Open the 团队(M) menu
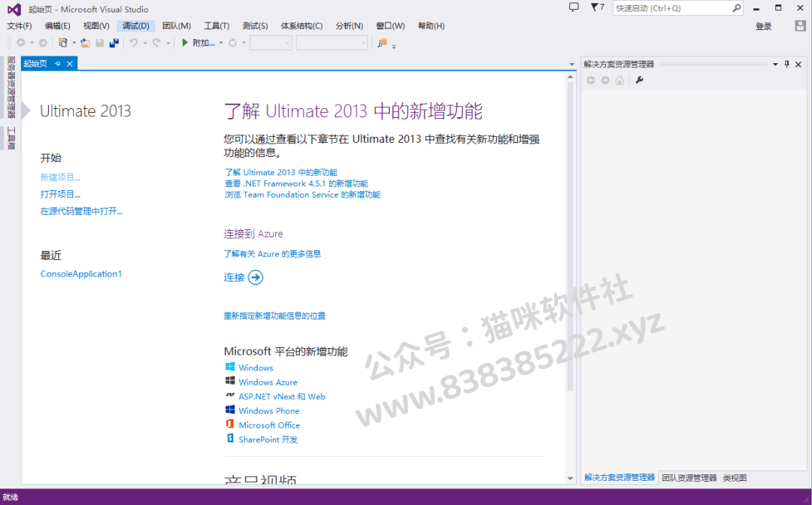The height and width of the screenshot is (505, 812). click(177, 26)
